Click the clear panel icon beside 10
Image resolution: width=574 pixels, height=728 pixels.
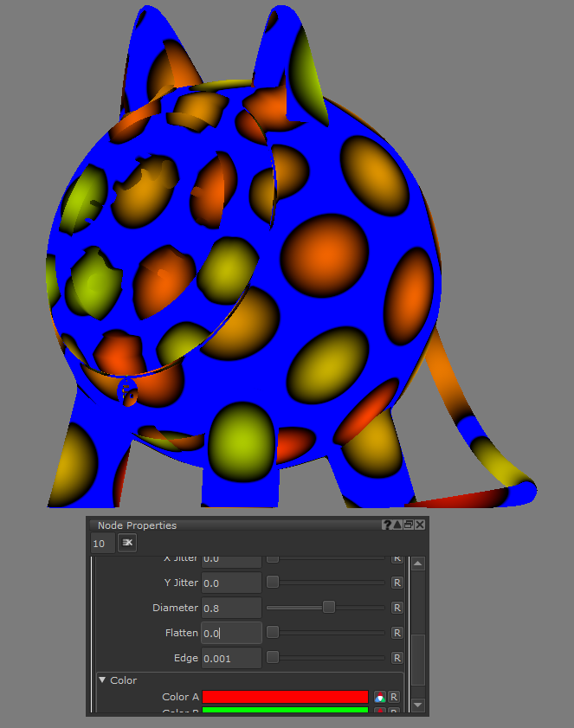tap(127, 543)
